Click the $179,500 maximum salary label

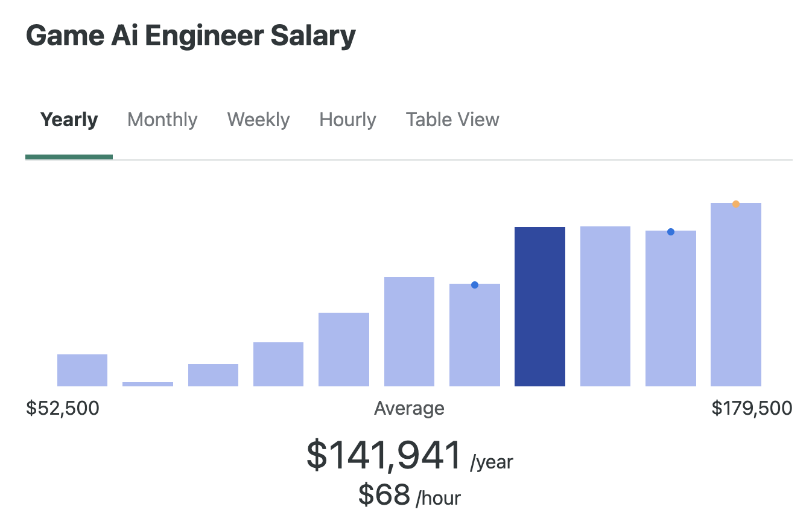752,409
